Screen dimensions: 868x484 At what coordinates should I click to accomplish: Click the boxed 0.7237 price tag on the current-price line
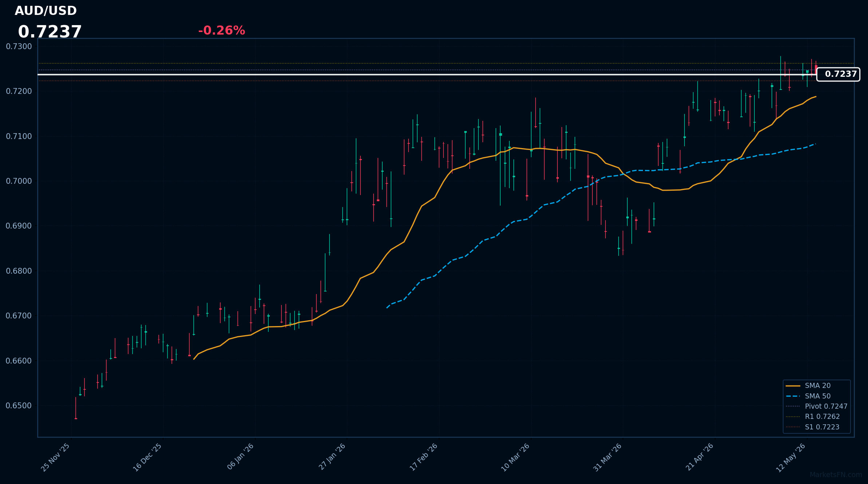pos(838,74)
